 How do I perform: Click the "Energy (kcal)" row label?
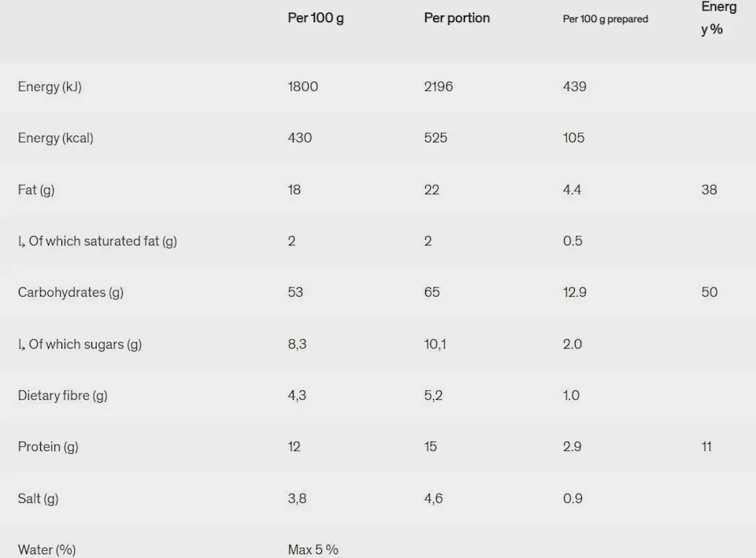tap(55, 138)
